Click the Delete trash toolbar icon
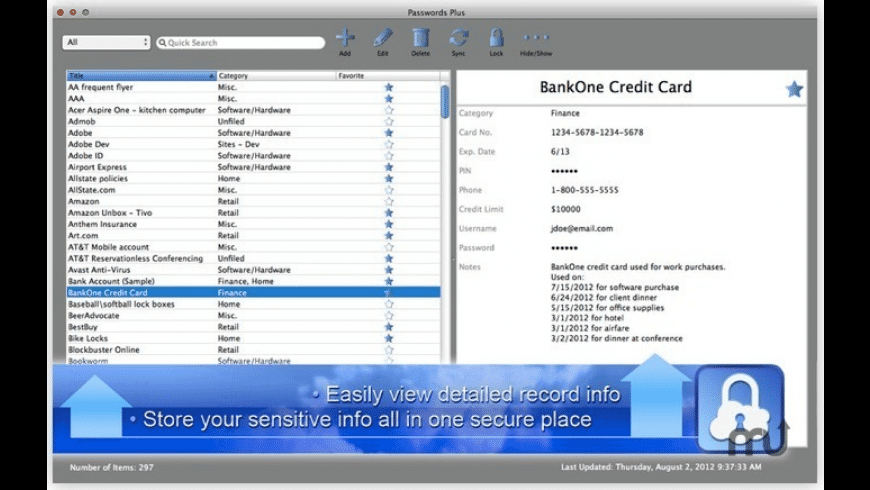 pos(421,38)
